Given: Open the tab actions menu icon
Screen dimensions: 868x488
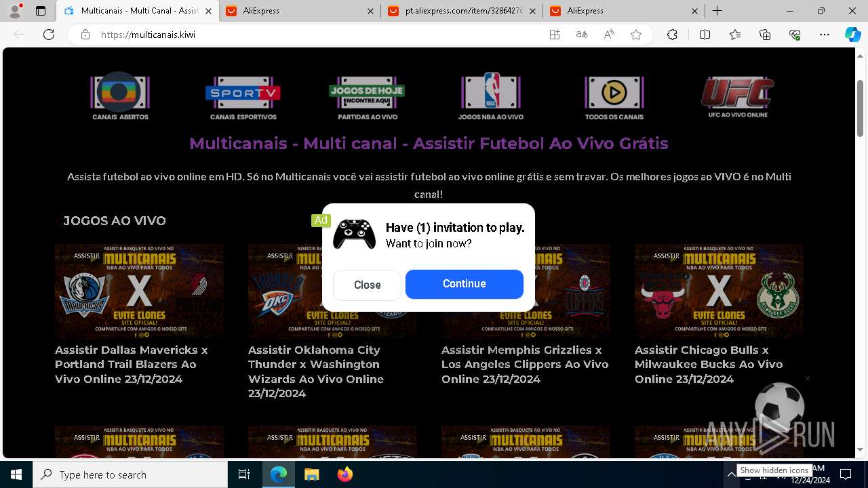Looking at the screenshot, I should (41, 11).
